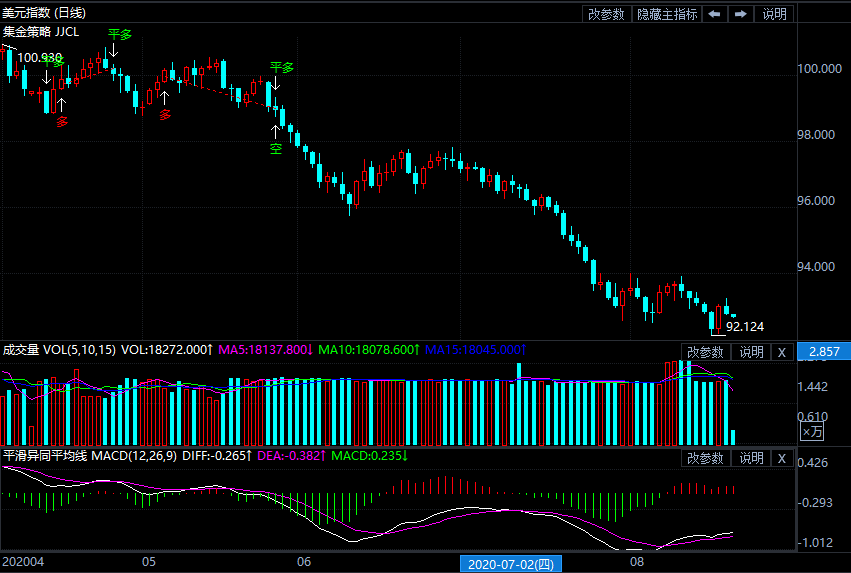Open 改参数 for the MACD panel
This screenshot has width=851, height=573.
point(705,458)
